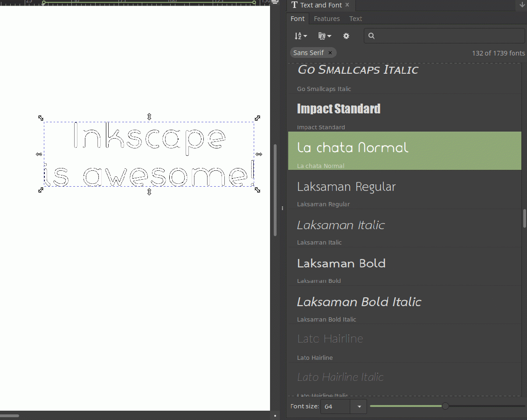Close the Text and Font dialog tab

click(x=347, y=5)
